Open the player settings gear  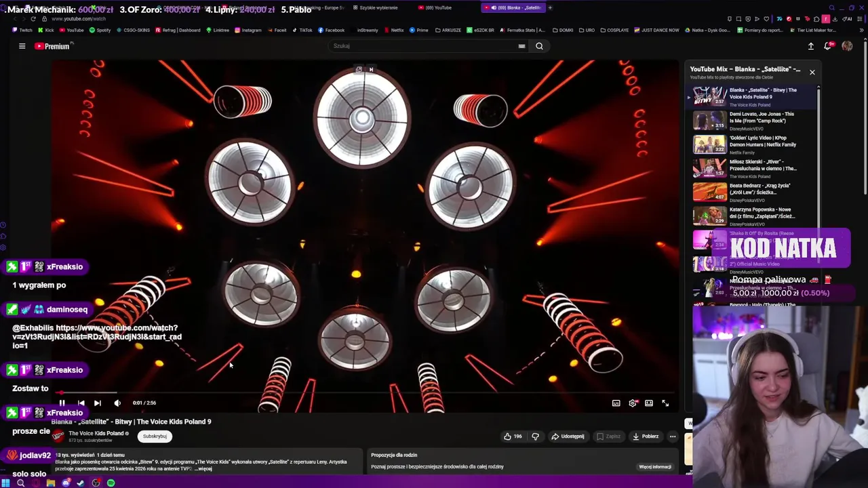(633, 403)
